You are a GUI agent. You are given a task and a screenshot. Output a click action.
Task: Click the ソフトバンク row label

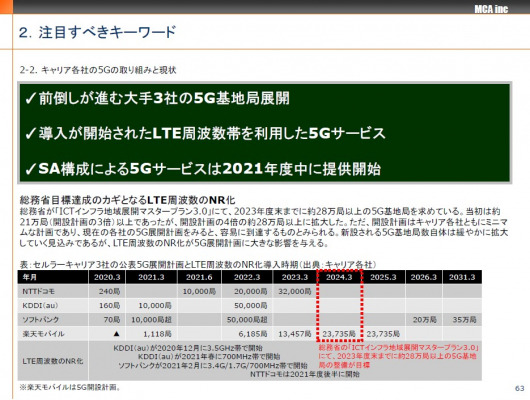coord(41,320)
